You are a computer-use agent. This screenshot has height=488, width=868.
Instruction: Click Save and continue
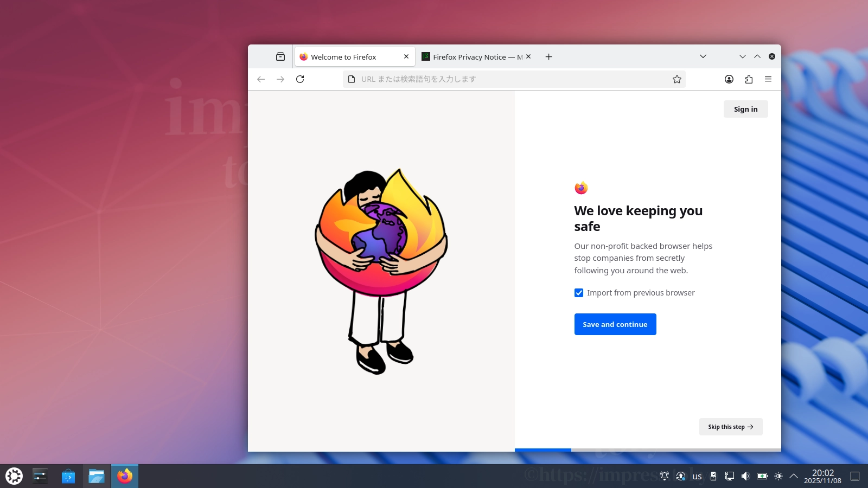click(615, 324)
